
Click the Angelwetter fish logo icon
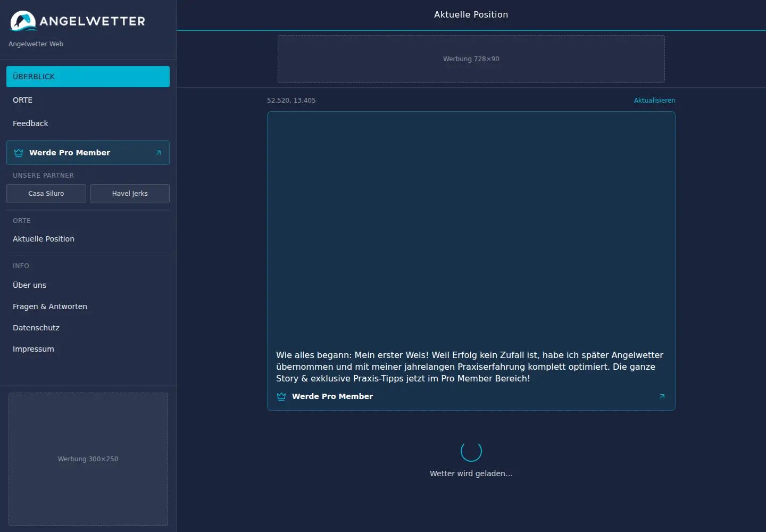[23, 21]
